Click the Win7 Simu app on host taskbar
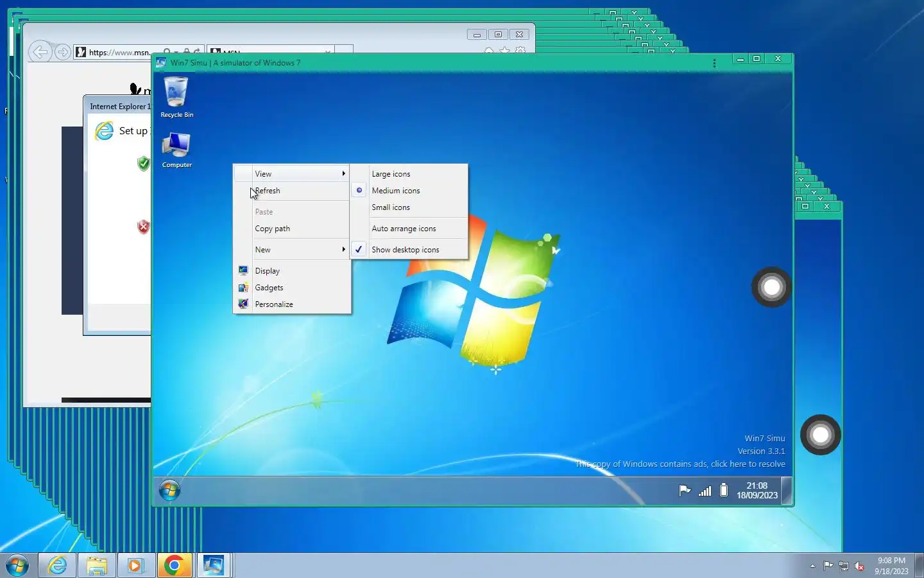Screen dimensions: 924x578 coord(213,566)
